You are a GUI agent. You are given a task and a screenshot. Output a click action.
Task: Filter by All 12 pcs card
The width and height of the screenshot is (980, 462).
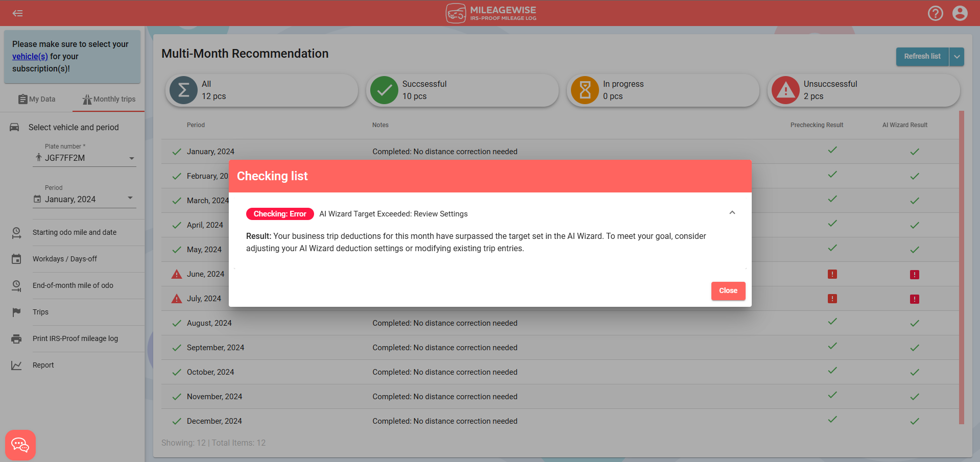tap(261, 90)
